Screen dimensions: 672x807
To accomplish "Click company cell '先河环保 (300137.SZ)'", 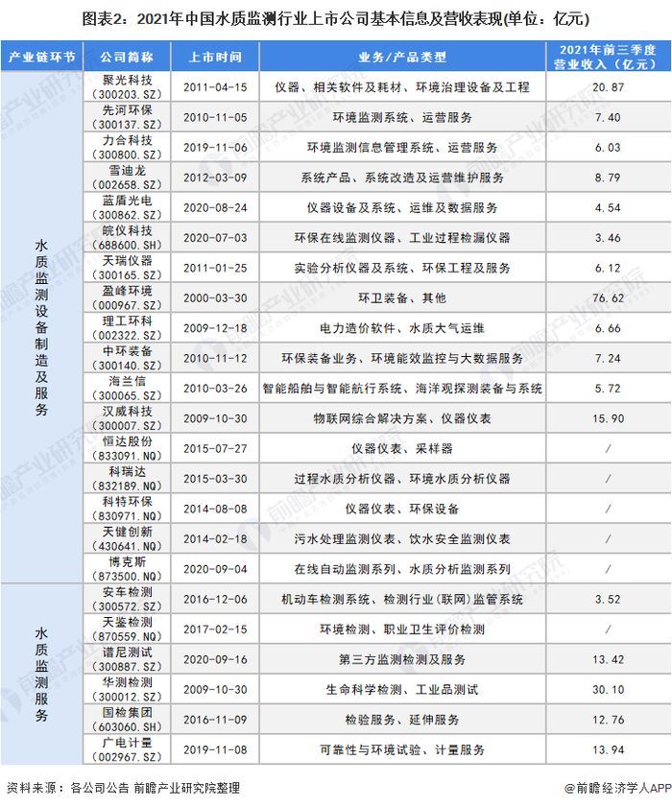I will coord(127,117).
